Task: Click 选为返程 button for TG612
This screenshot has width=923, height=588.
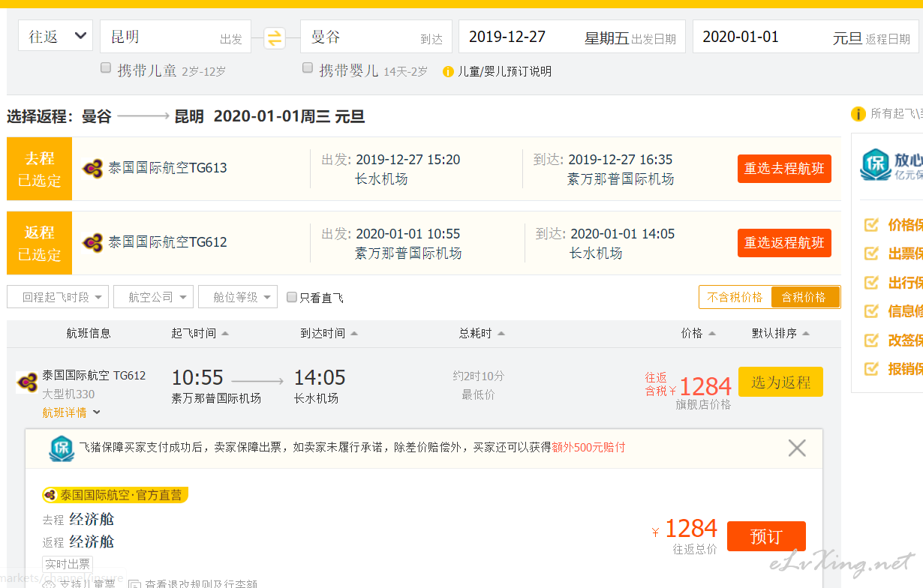Action: point(780,382)
